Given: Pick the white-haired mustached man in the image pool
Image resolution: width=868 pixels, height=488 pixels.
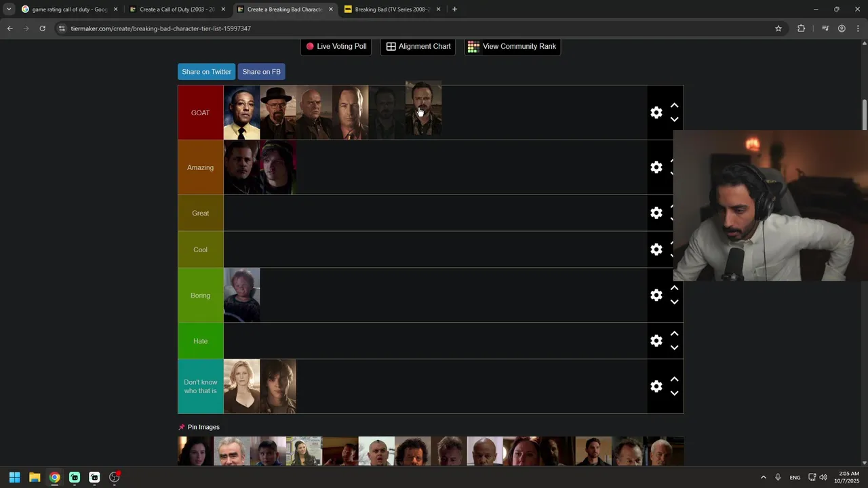Looking at the screenshot, I should 231,451.
